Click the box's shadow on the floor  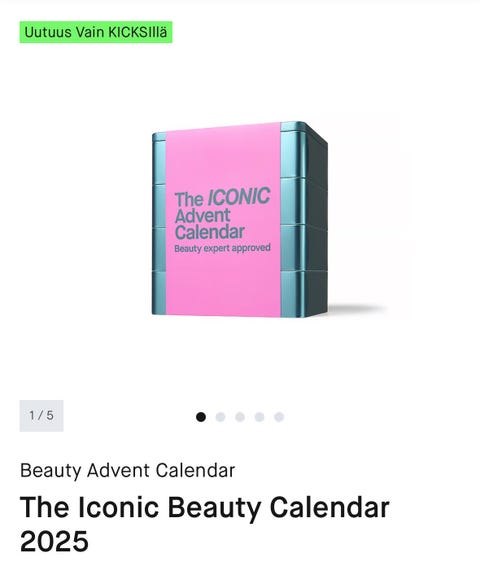[x=355, y=309]
